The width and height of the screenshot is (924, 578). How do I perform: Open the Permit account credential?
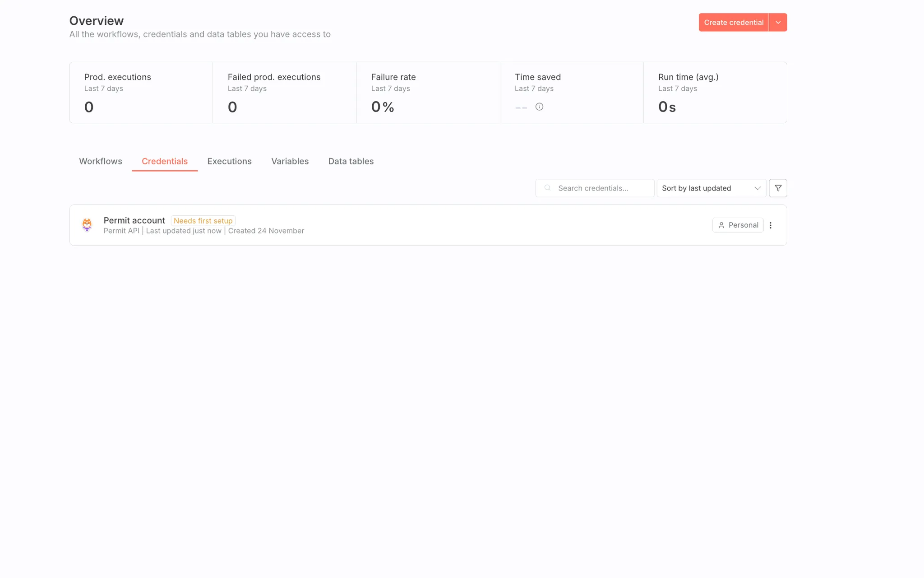coord(134,220)
